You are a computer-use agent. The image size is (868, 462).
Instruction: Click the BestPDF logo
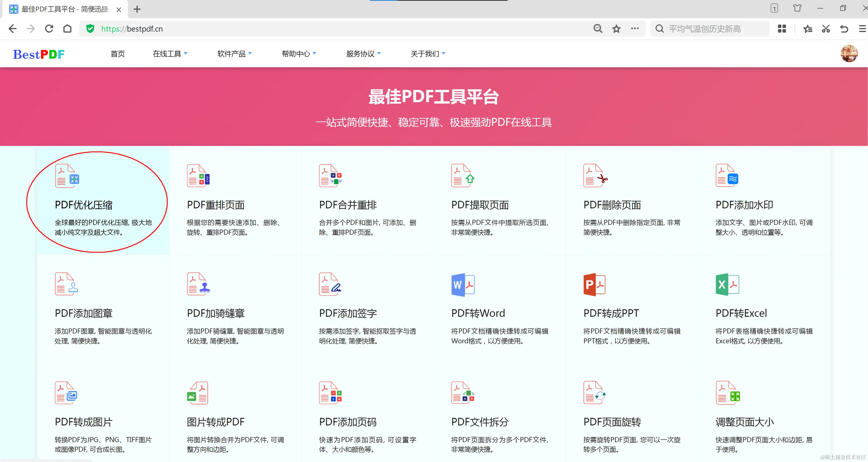tap(39, 54)
